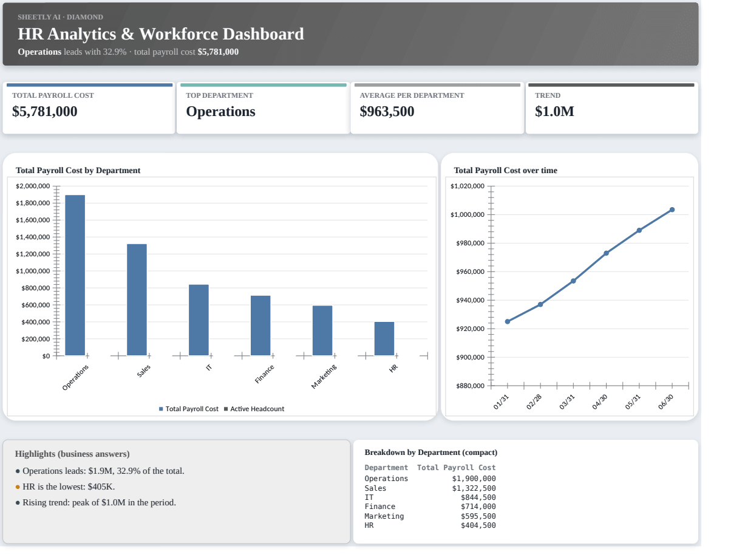Viewport: 745px width, 560px height.
Task: Click the HR is the lowest: $405K highlight
Action: coord(69,487)
